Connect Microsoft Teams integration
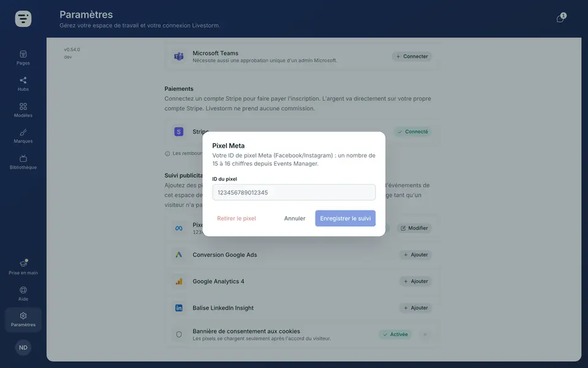 point(412,56)
